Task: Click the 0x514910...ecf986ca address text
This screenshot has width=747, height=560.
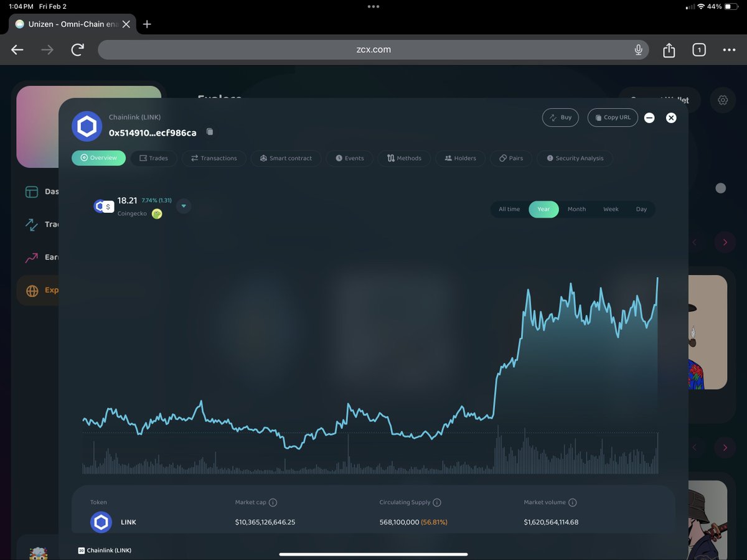Action: pos(153,133)
